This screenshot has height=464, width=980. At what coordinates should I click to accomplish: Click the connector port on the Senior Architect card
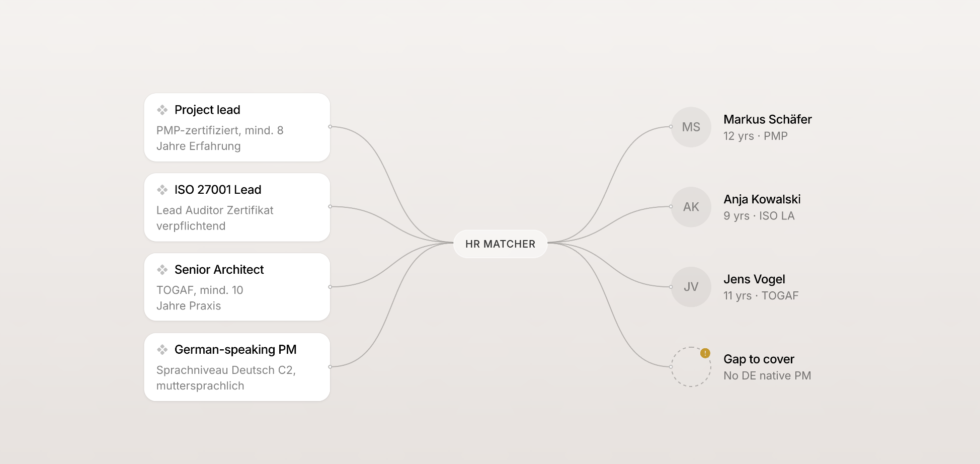(330, 287)
